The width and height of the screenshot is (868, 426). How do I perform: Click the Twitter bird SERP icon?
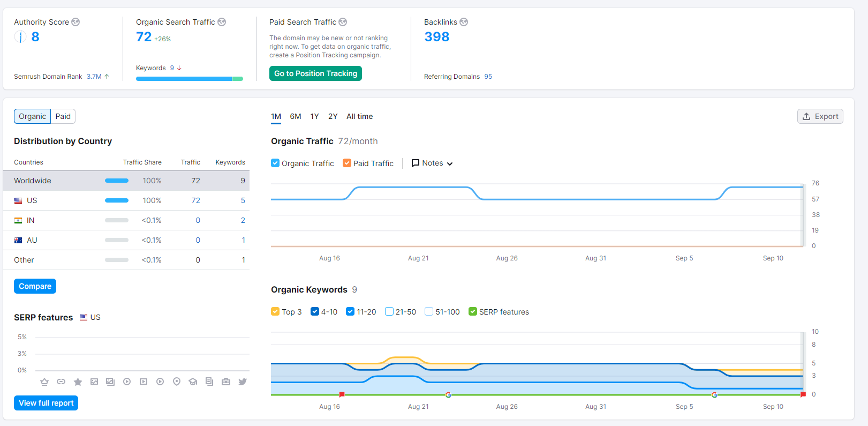[243, 382]
